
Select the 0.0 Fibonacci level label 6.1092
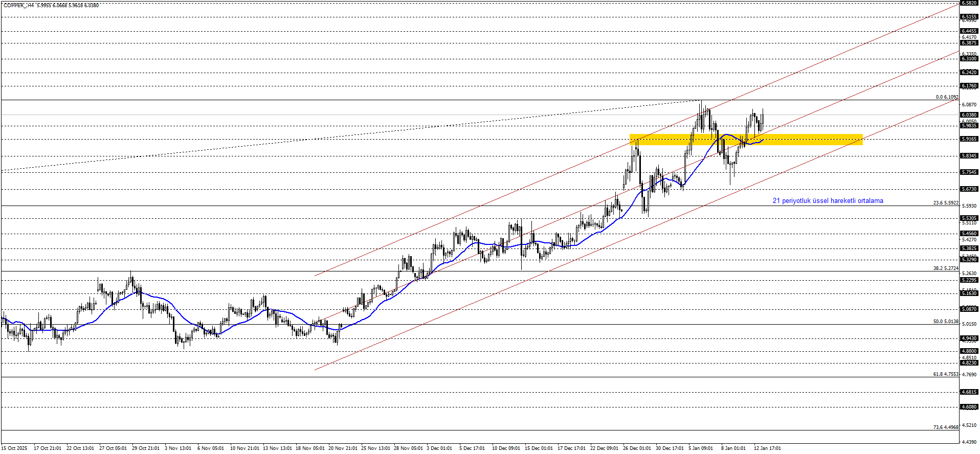[x=946, y=97]
